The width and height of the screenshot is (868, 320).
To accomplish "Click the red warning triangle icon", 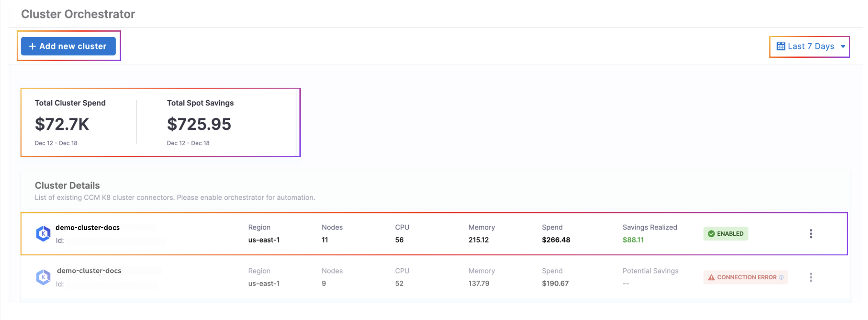I will point(711,277).
